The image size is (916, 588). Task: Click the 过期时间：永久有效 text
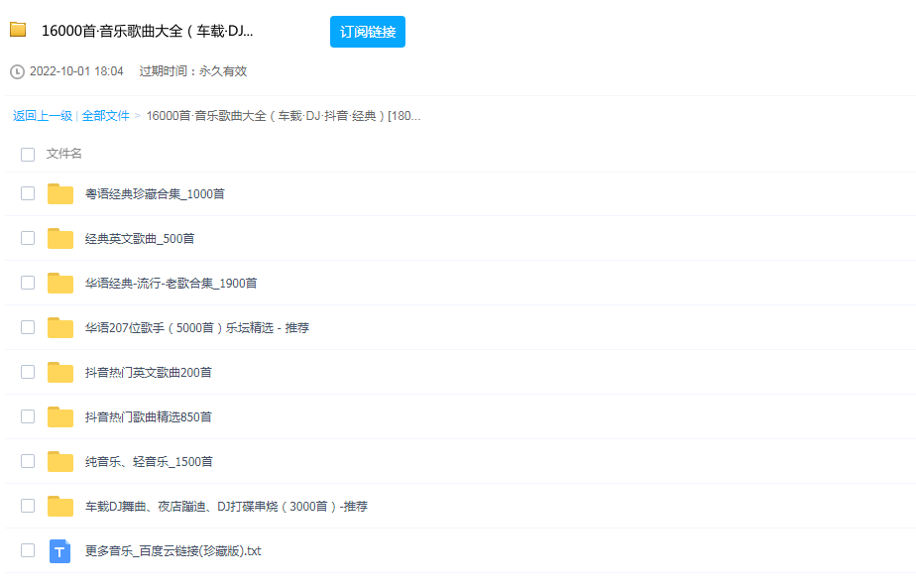pyautogui.click(x=193, y=71)
